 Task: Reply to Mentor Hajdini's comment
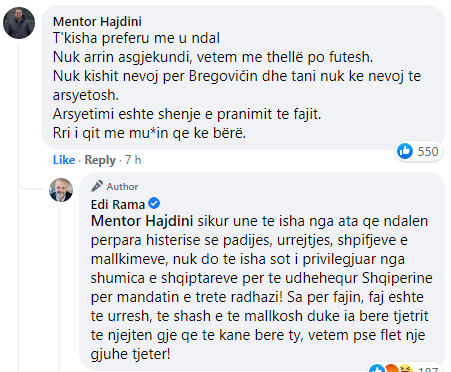click(100, 160)
